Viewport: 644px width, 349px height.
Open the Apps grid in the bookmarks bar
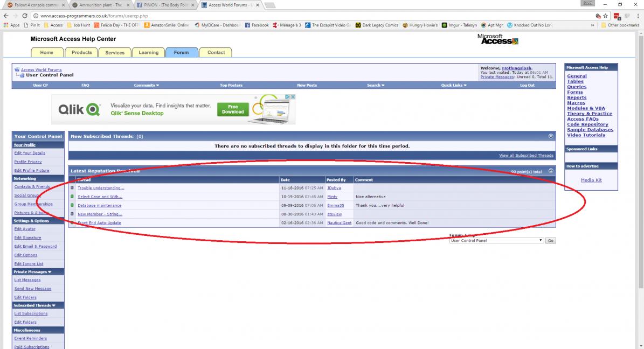(11, 25)
